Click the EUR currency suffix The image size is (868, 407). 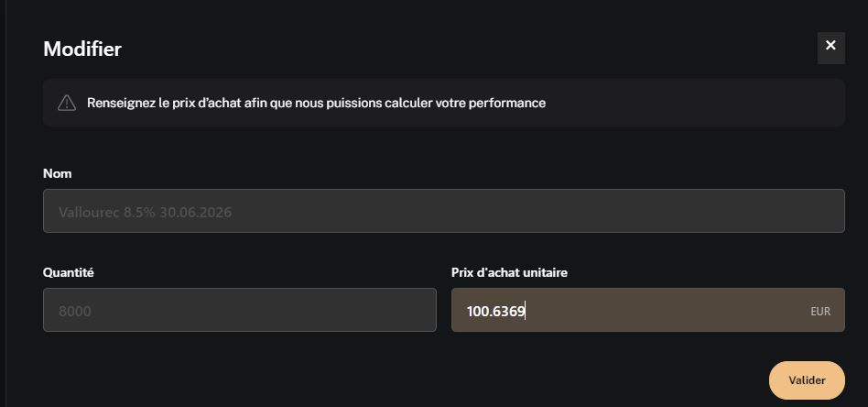coord(820,312)
